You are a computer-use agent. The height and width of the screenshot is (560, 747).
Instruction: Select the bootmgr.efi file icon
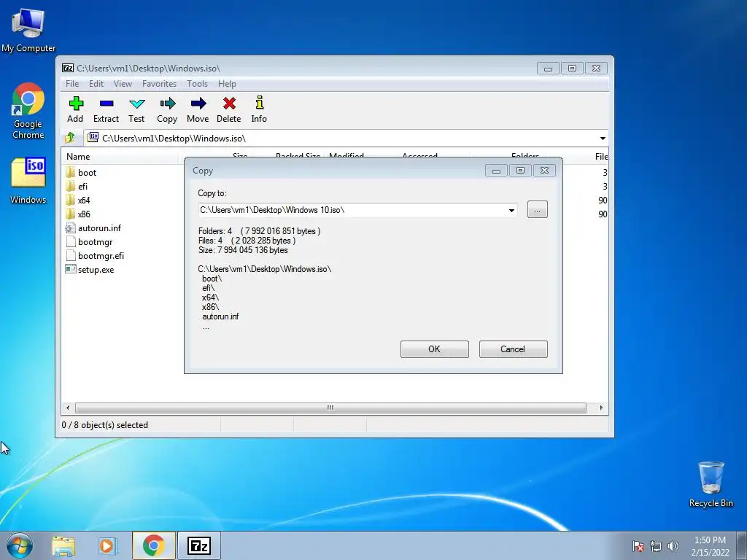point(71,255)
